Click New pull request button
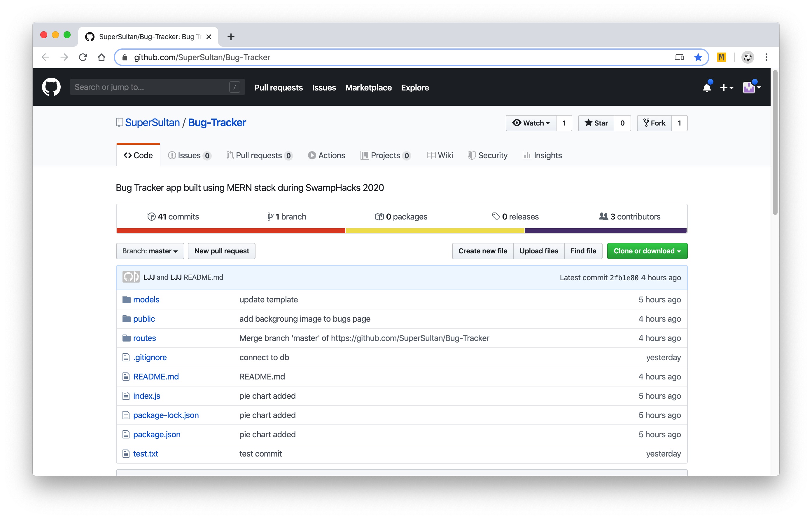The height and width of the screenshot is (519, 812). 222,251
